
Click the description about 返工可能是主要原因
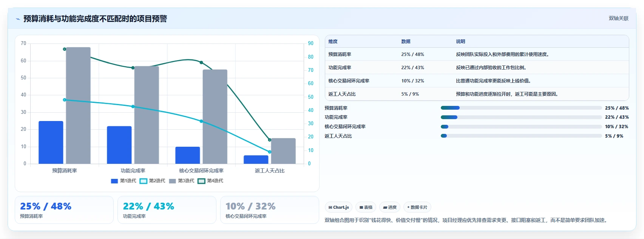[507, 94]
